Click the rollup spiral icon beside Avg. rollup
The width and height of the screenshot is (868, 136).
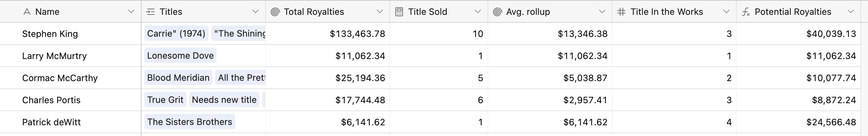click(x=497, y=12)
